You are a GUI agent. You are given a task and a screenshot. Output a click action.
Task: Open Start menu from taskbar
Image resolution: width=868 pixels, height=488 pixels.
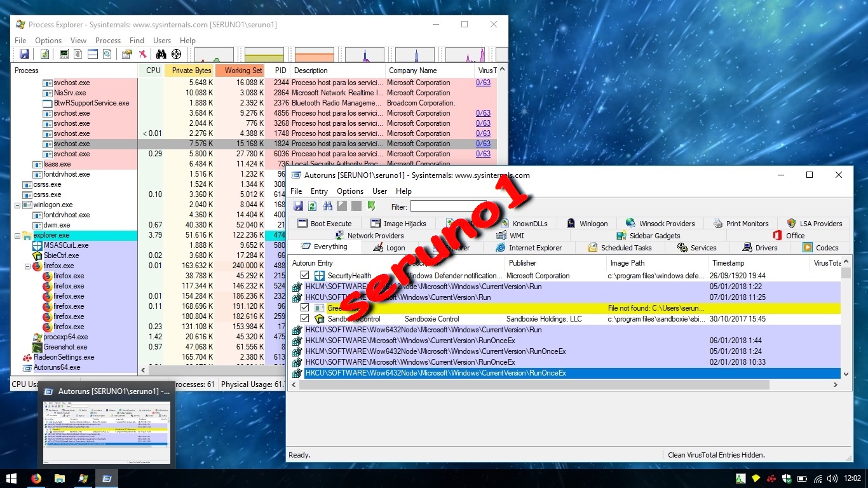11,478
